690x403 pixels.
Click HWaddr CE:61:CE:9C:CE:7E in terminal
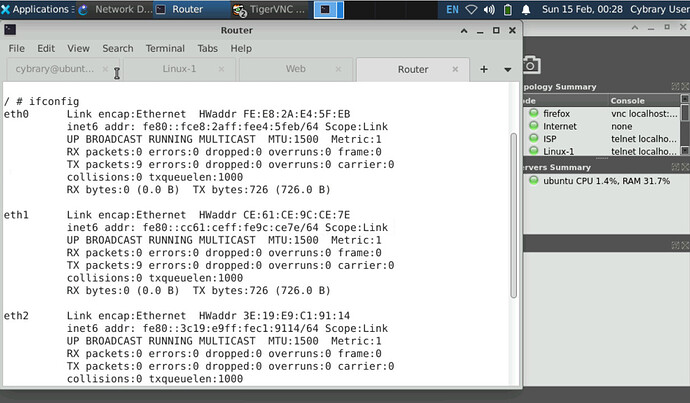(275, 215)
